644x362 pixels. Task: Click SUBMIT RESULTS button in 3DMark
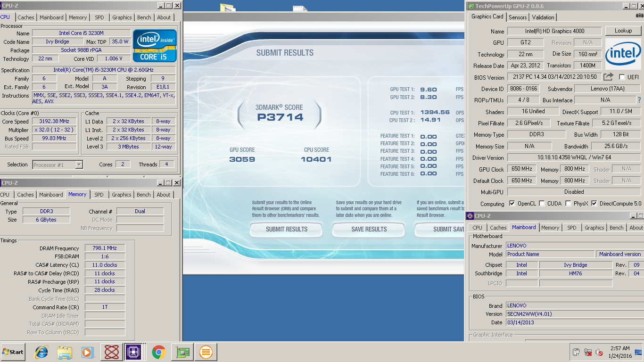point(286,229)
